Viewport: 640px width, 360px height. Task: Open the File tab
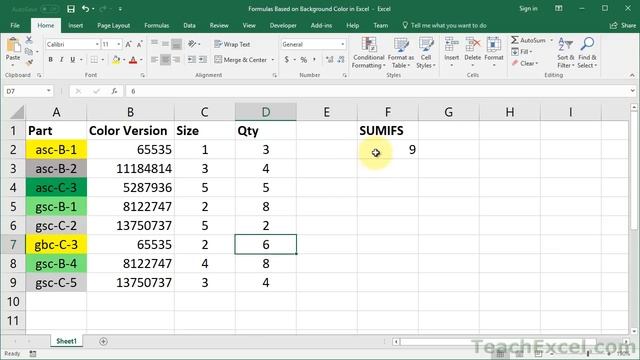(x=15, y=25)
